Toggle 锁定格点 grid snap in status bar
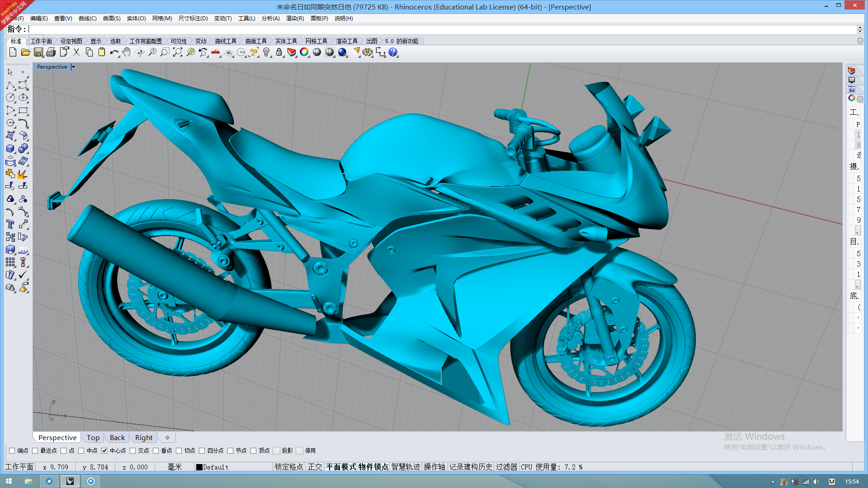868x488 pixels. coord(289,467)
